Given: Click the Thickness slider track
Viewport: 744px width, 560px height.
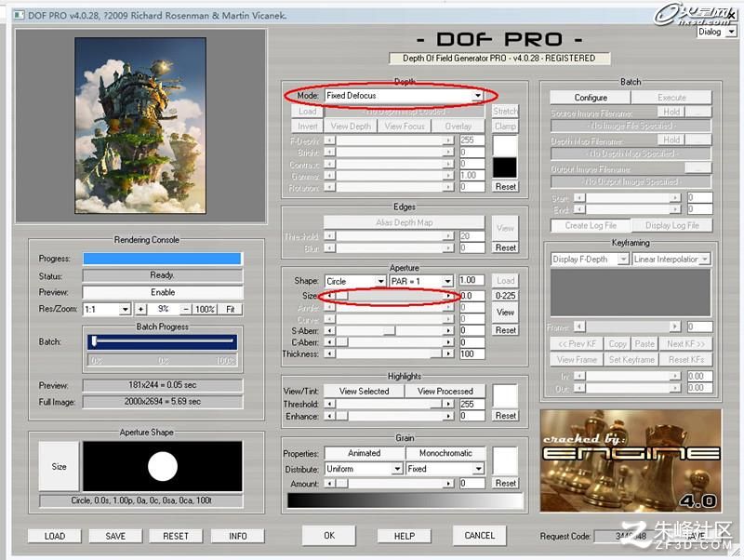Looking at the screenshot, I should click(389, 353).
